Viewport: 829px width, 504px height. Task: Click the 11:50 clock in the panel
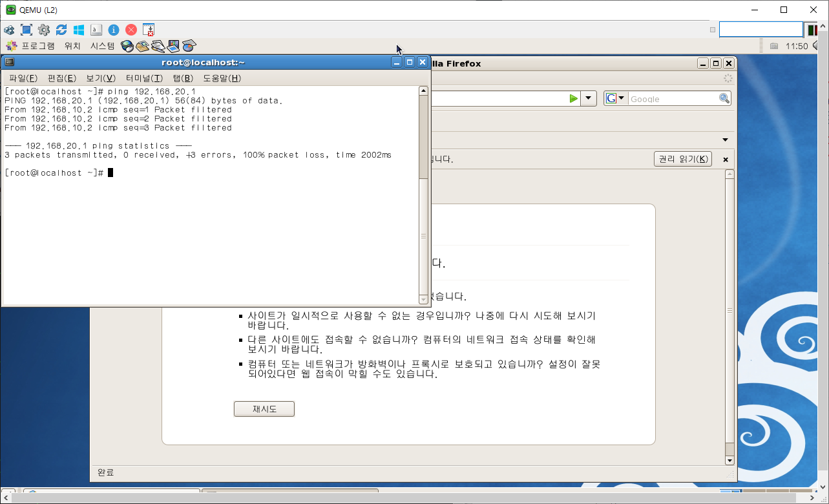(797, 47)
